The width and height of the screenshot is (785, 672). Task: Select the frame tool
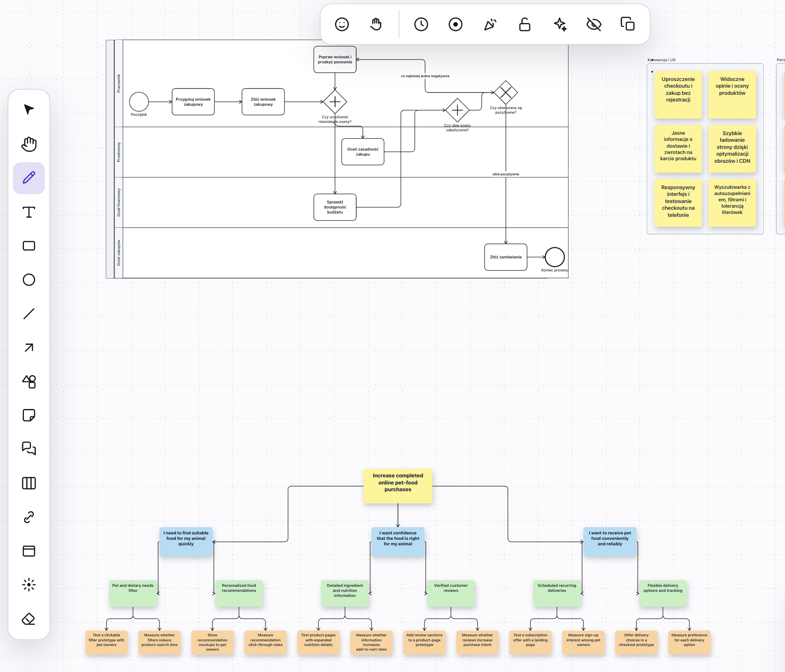(29, 551)
